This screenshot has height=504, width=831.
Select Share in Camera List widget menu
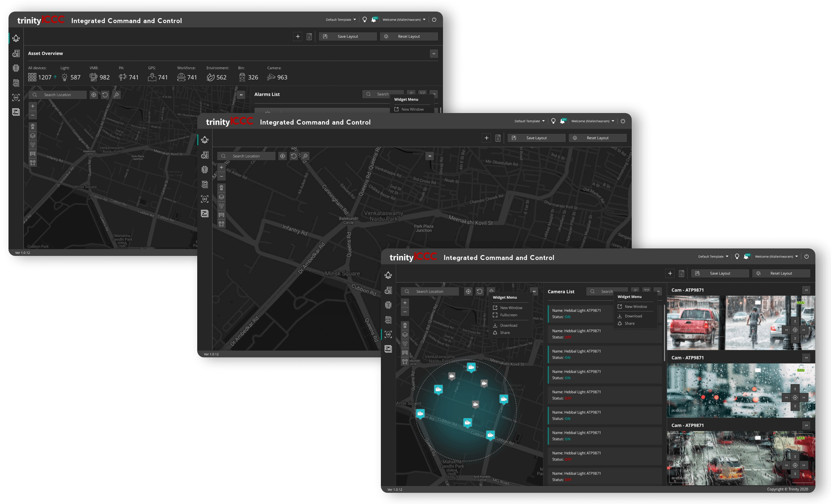(629, 323)
